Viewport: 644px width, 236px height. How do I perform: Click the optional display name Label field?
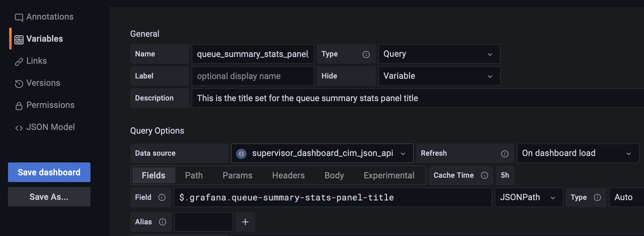point(253,76)
